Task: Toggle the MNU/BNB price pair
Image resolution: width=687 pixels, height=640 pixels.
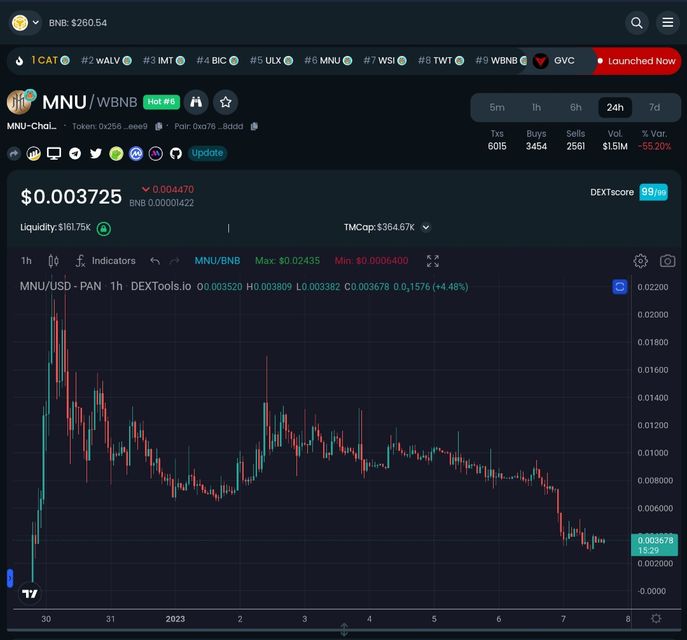Action: point(217,261)
